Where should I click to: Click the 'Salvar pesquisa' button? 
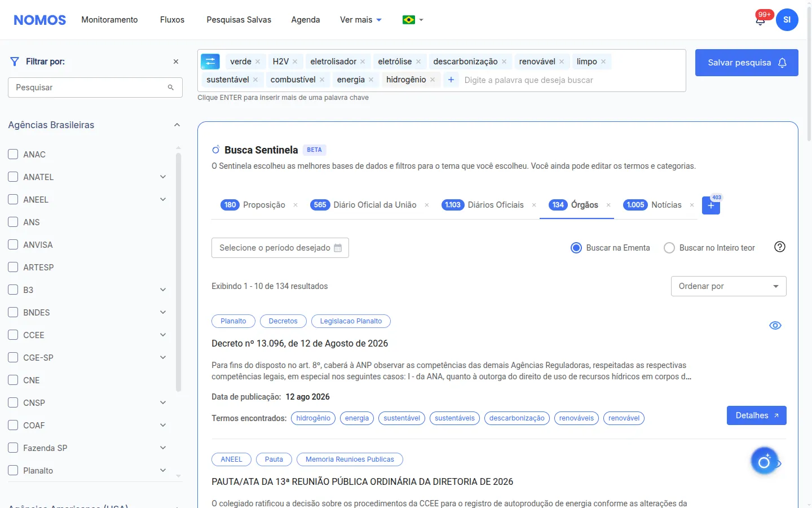click(747, 63)
